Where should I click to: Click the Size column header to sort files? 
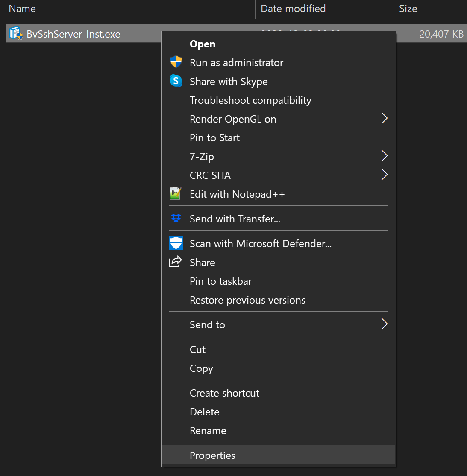[408, 9]
